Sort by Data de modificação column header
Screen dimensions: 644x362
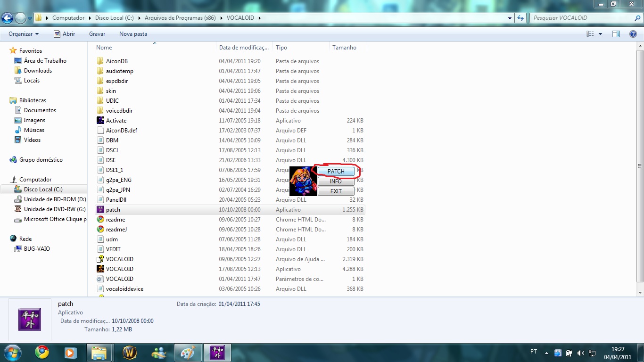pos(245,47)
